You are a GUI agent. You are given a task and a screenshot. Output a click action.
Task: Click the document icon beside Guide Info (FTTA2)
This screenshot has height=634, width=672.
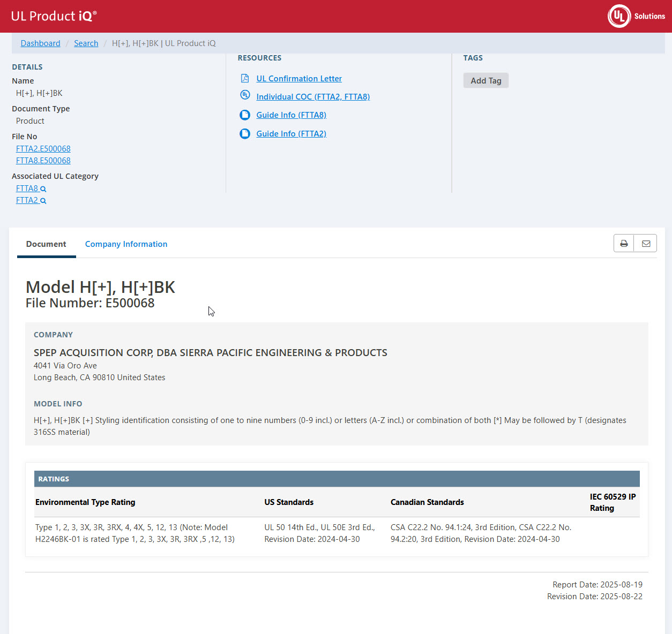245,134
